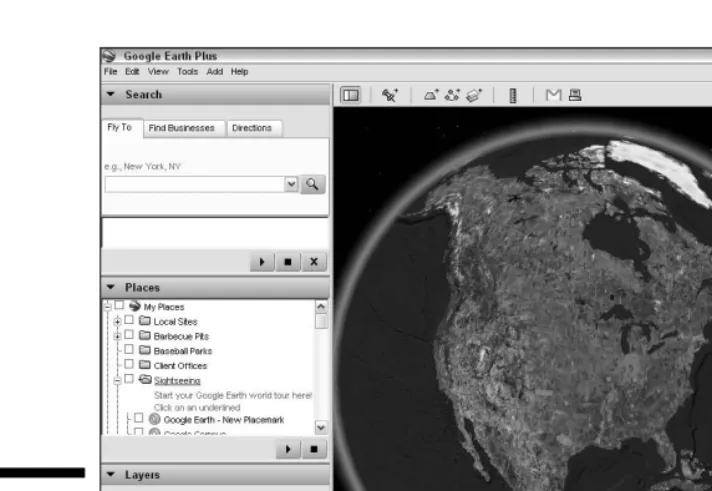Click the My Places globe icon
712x491 pixels.
(134, 306)
